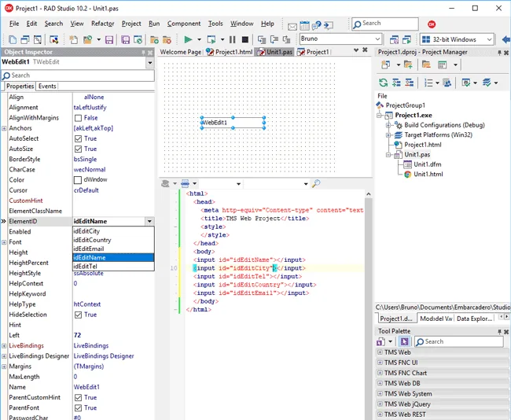Open the Refactor menu
The image size is (511, 420).
coord(103,24)
